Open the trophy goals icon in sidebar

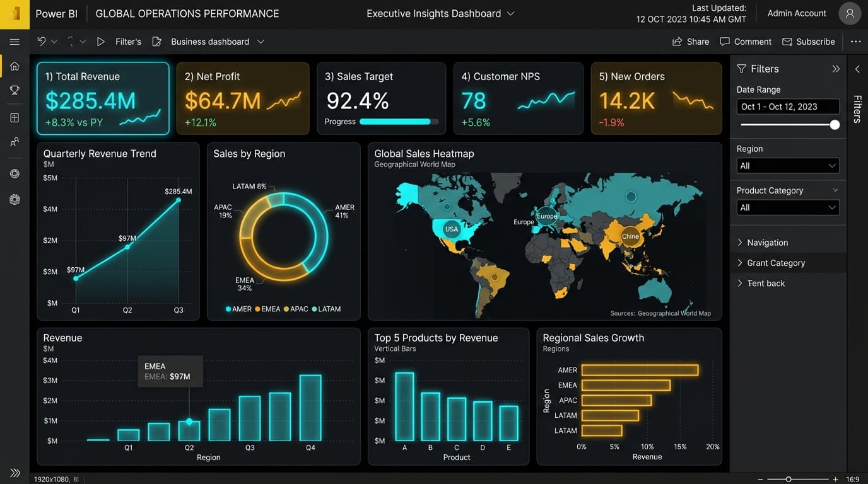15,90
